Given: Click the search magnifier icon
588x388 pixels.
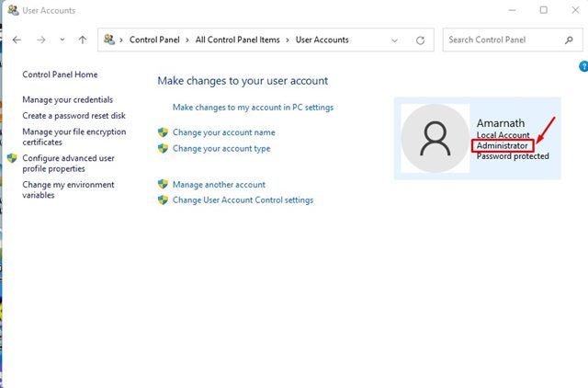Looking at the screenshot, I should tap(569, 40).
